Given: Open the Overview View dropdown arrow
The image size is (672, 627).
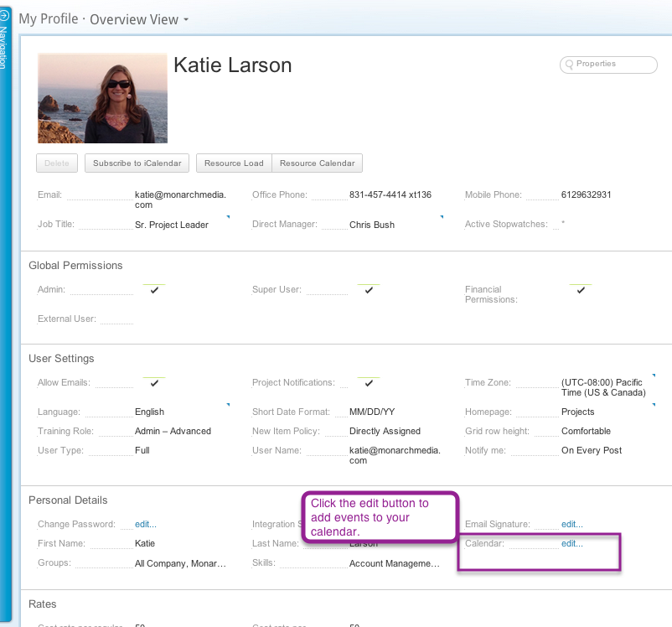Looking at the screenshot, I should (186, 20).
